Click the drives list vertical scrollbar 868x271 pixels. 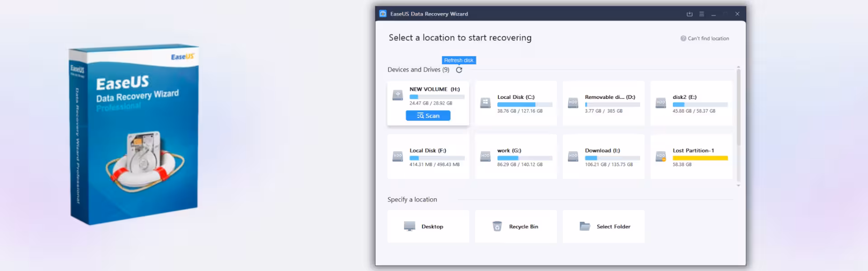(738, 107)
